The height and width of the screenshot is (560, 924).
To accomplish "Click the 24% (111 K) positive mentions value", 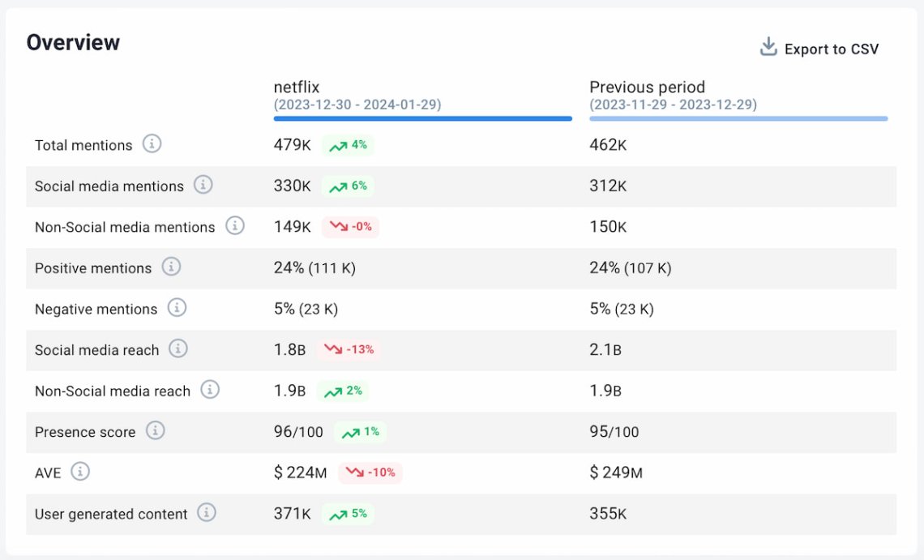I will 314,268.
